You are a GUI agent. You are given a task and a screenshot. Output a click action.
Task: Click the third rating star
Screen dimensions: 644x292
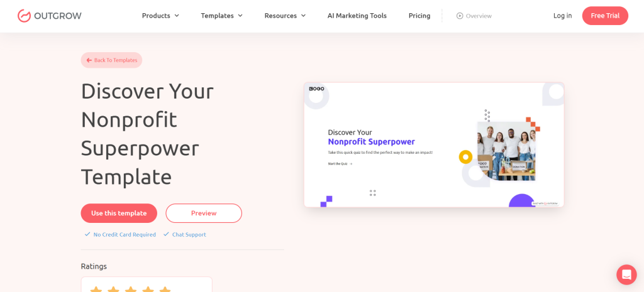pos(131,289)
